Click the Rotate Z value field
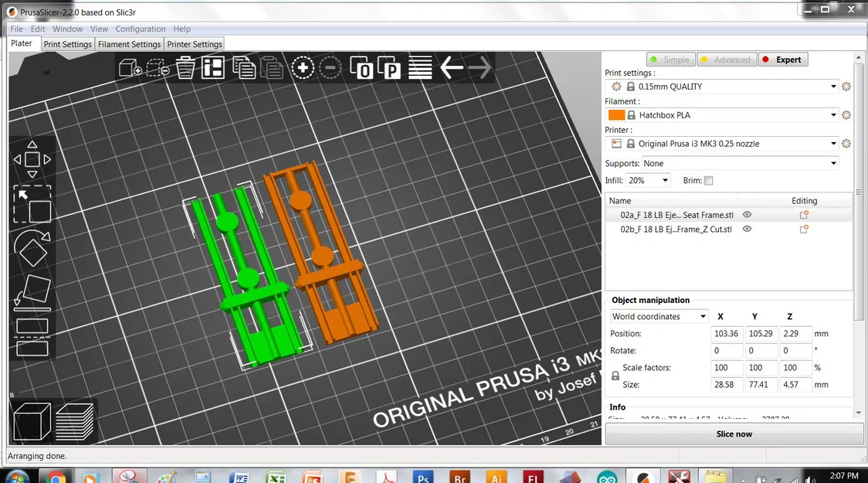Image resolution: width=868 pixels, height=483 pixels. (795, 351)
